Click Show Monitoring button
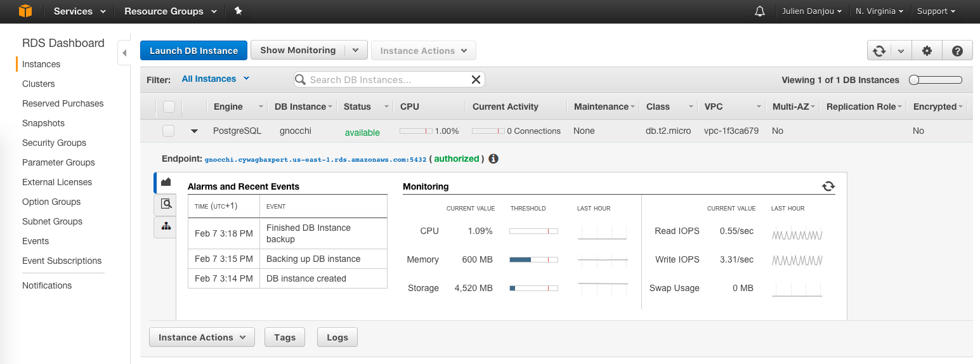 click(x=297, y=51)
